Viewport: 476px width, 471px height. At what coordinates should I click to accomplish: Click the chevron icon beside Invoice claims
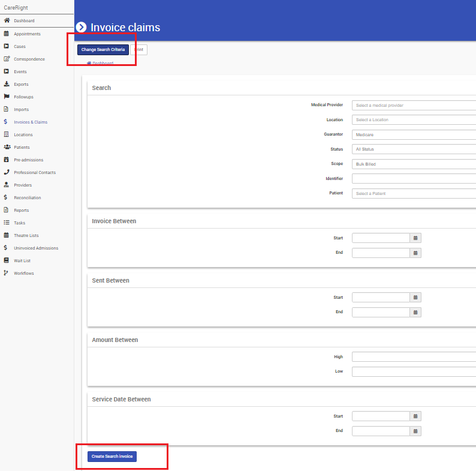coord(81,28)
